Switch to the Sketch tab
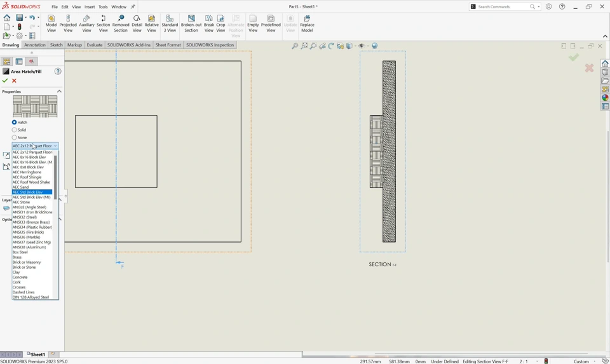Viewport: 610px width, 364px height. coord(56,44)
